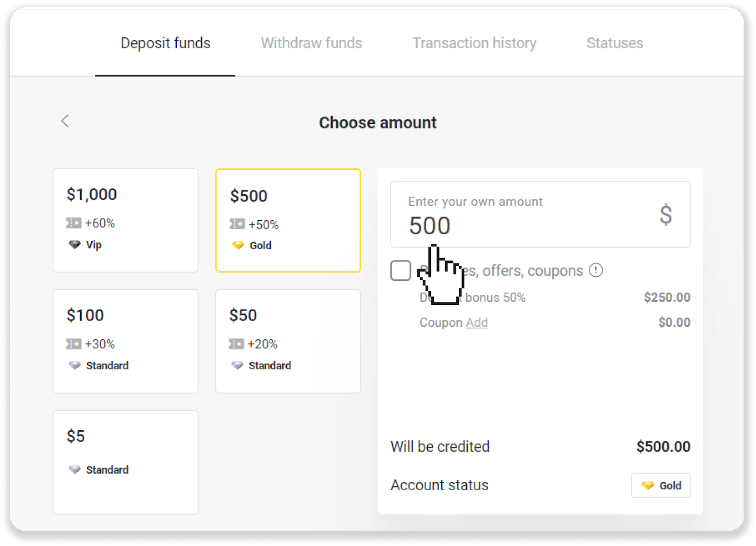
Task: Click the bonus ticket icon next to +60%
Action: (74, 223)
